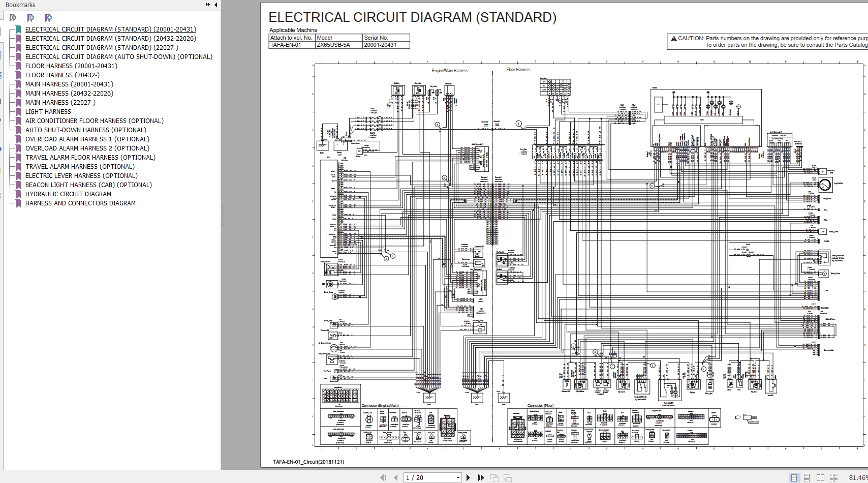The width and height of the screenshot is (868, 483).
Task: Go to the next page
Action: click(x=469, y=477)
